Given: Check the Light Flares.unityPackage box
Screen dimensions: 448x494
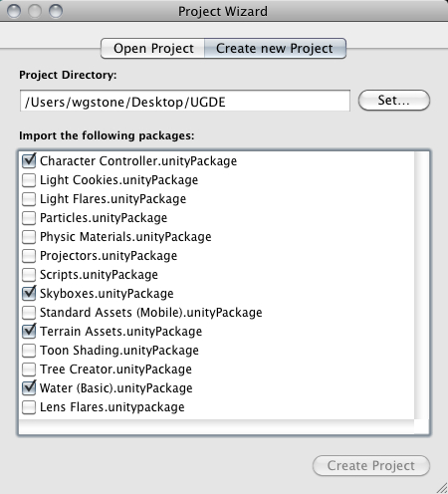Looking at the screenshot, I should [x=29, y=199].
